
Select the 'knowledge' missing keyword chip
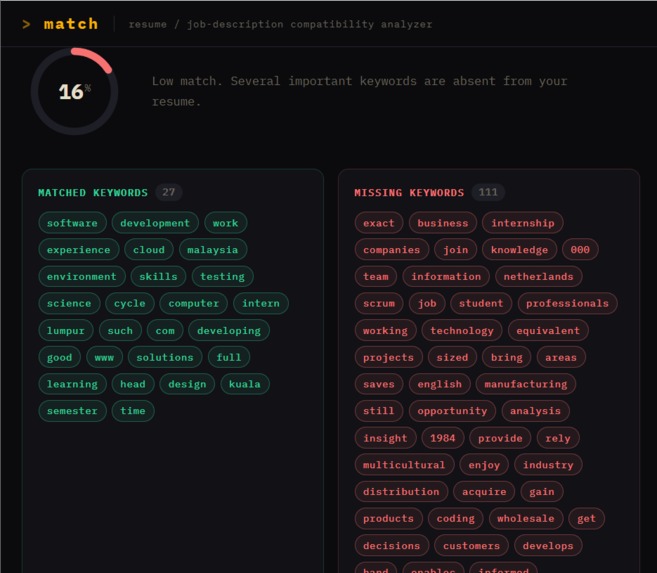(520, 250)
